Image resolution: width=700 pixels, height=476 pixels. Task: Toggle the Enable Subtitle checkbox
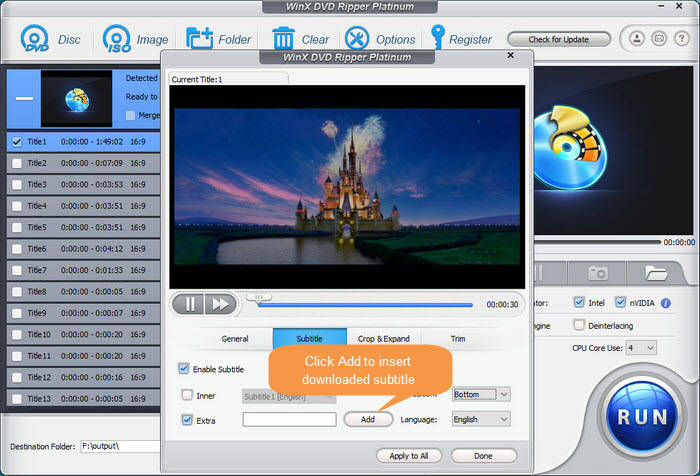click(183, 369)
